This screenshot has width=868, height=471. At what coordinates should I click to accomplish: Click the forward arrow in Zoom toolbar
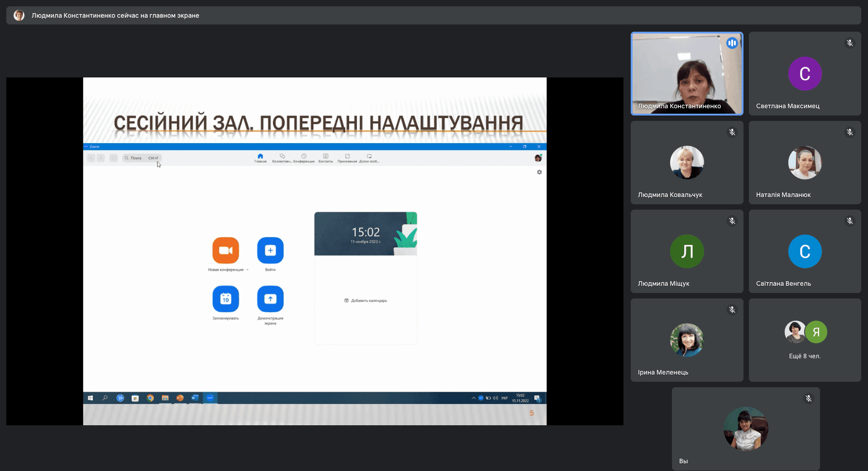pos(101,158)
